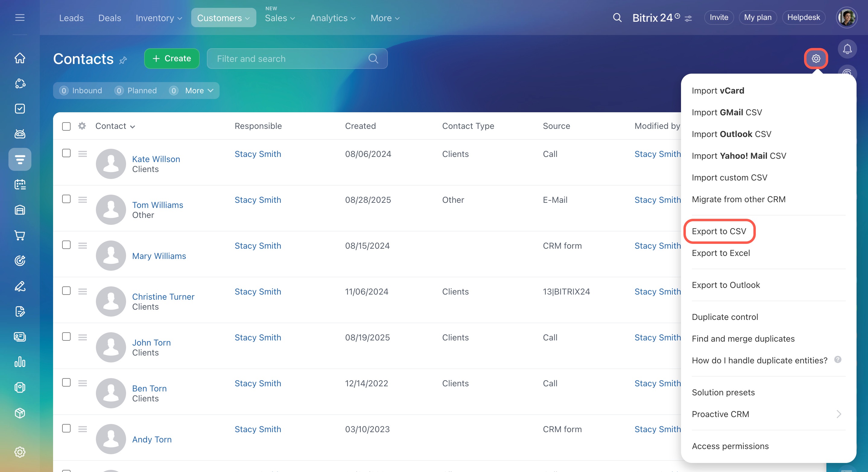Click the shopping cart sidebar icon
This screenshot has width=868, height=472.
[x=20, y=235]
